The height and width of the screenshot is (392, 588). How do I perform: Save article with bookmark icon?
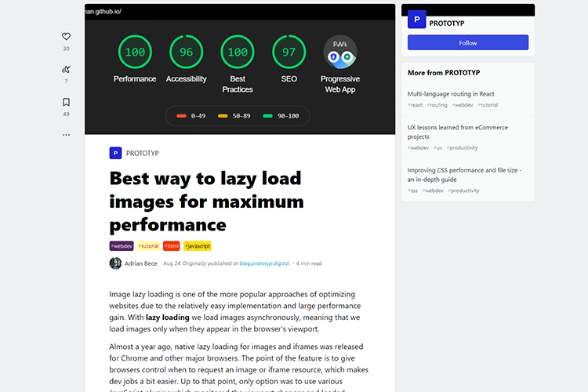point(66,103)
